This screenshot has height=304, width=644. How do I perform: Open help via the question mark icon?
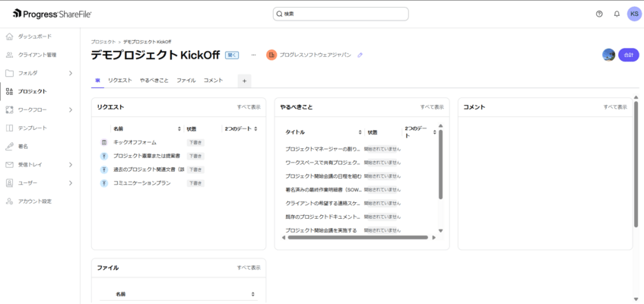[599, 14]
